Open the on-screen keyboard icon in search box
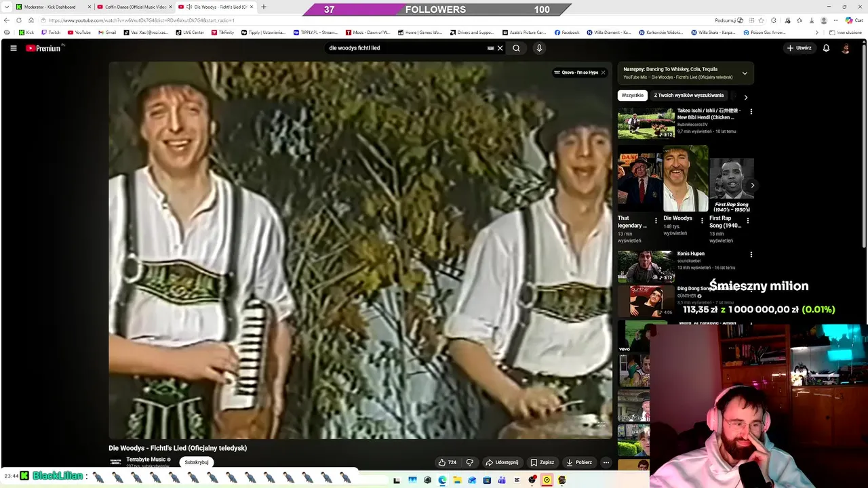 (x=490, y=48)
